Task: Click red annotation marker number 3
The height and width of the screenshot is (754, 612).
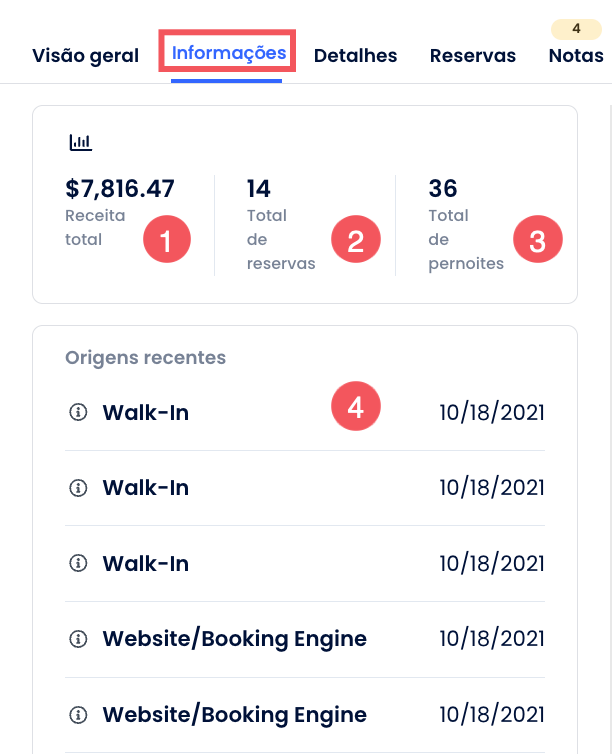Action: [x=537, y=240]
